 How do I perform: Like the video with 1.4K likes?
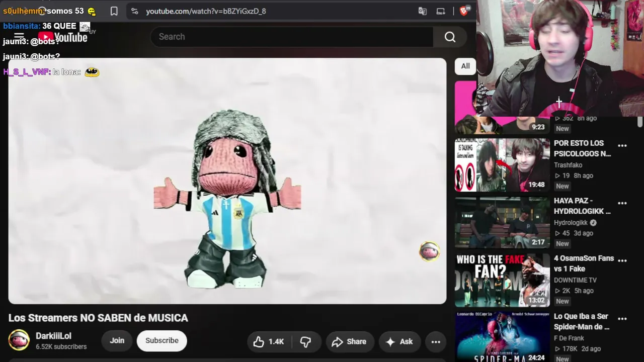[x=269, y=342]
